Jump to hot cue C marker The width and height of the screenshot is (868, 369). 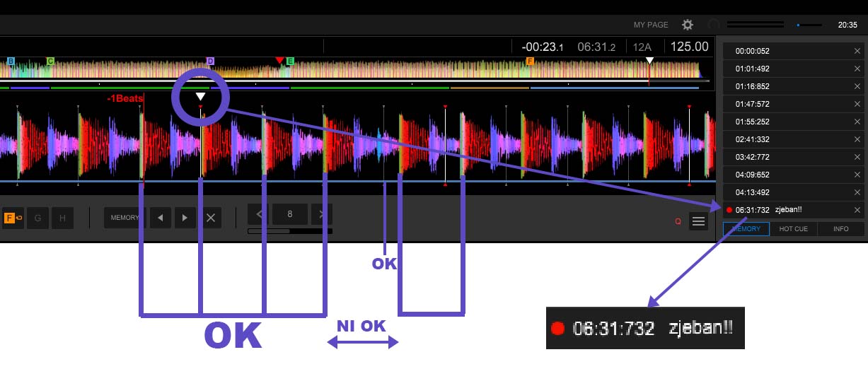(50, 61)
